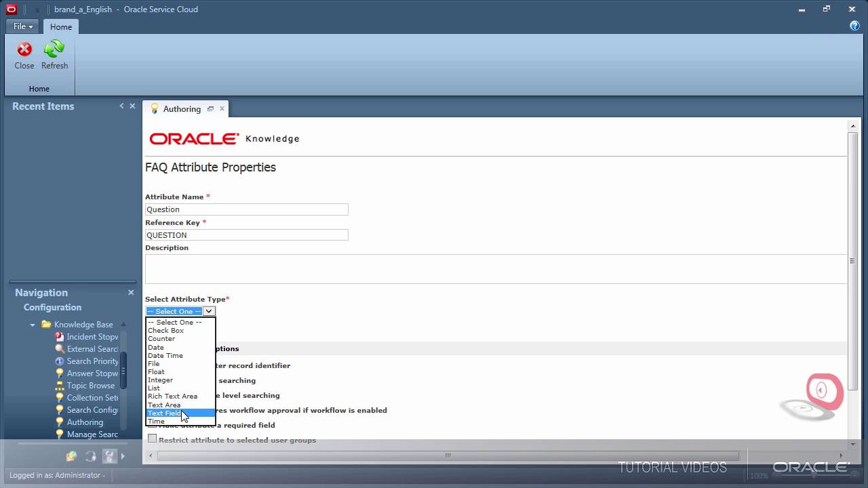Click the Oracle Service Cloud app icon

[x=11, y=9]
